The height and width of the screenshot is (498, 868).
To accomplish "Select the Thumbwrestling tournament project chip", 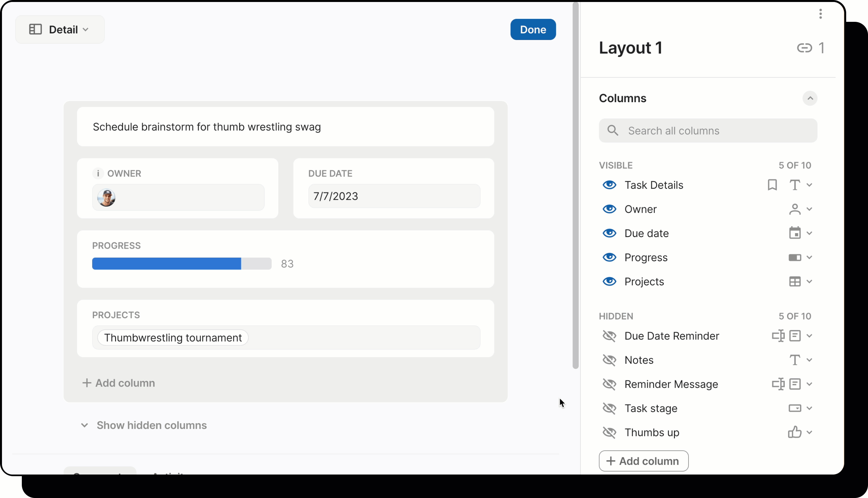I will tap(173, 338).
